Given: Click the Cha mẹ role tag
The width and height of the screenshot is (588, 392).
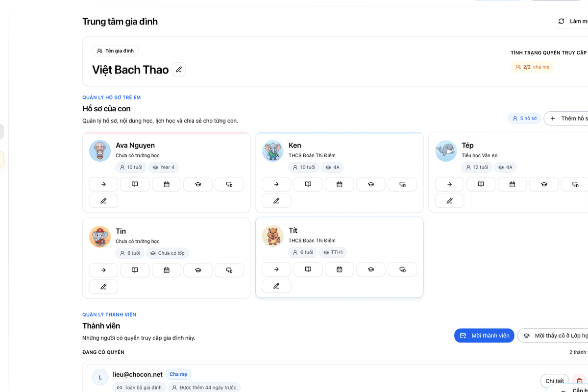Looking at the screenshot, I should 178,374.
